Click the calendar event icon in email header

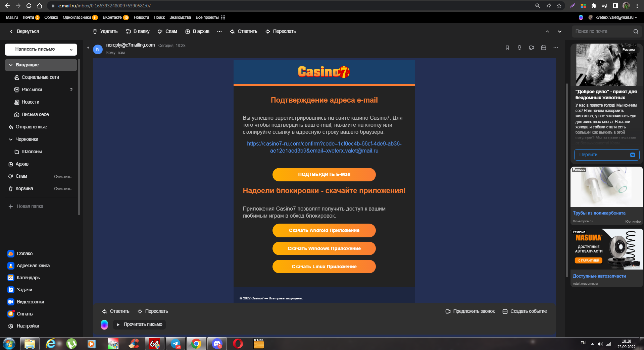[x=544, y=48]
